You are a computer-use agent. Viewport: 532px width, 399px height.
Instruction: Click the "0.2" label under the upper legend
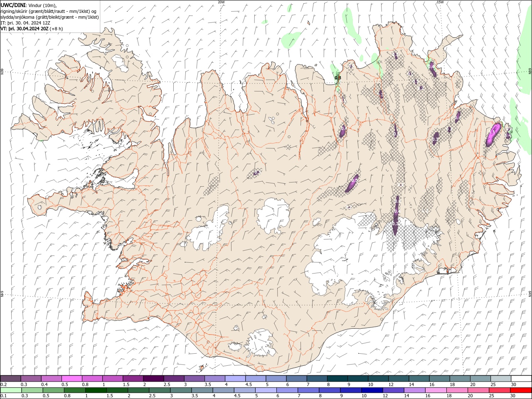(x=4, y=384)
